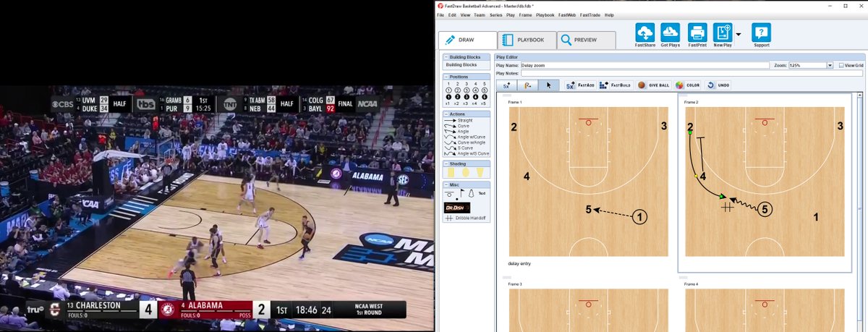Switch to the PREVIEW tab
The width and height of the screenshot is (868, 332).
click(x=586, y=40)
